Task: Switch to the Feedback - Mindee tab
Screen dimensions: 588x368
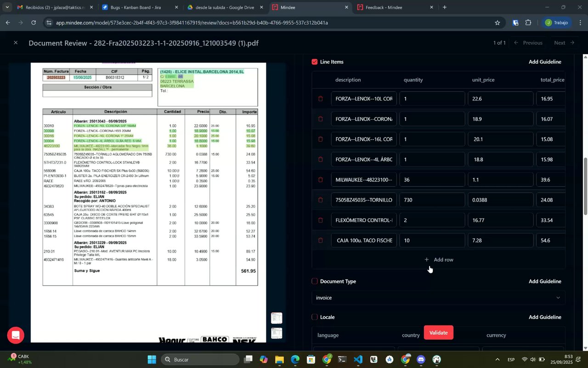Action: coord(396,7)
